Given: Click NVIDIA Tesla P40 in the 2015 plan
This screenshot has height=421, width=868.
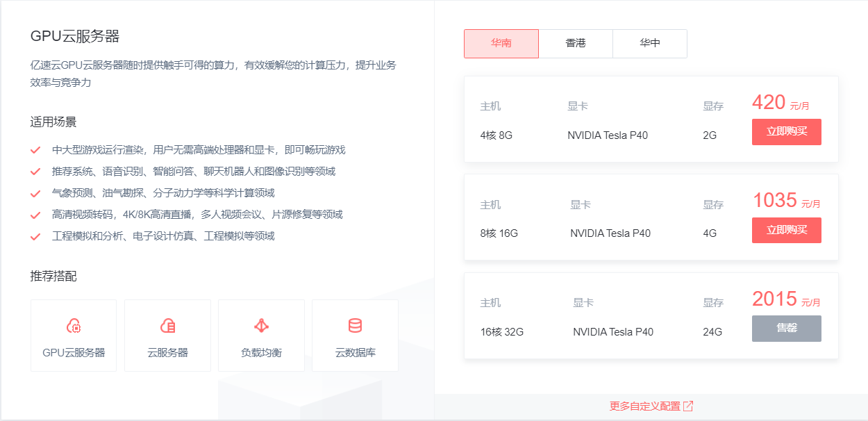Looking at the screenshot, I should (613, 331).
